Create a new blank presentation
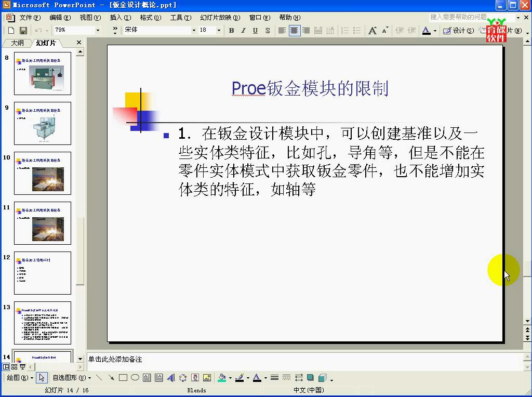Image resolution: width=532 pixels, height=397 pixels. pos(11,31)
